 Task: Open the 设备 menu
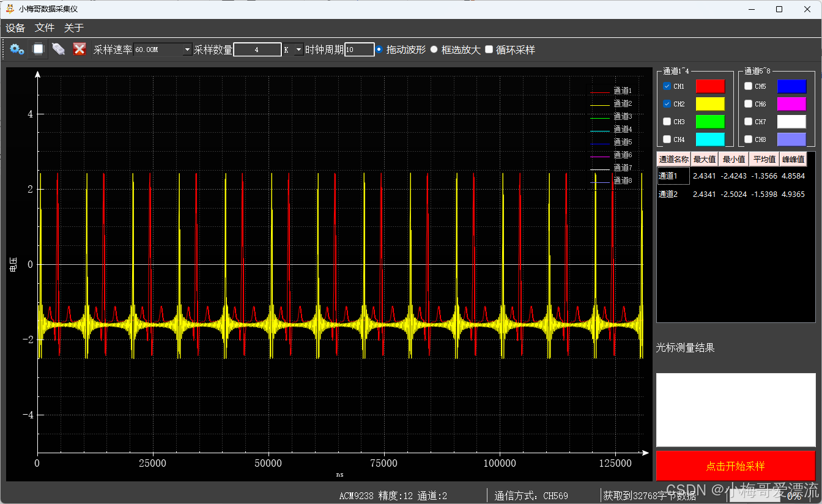[x=15, y=28]
